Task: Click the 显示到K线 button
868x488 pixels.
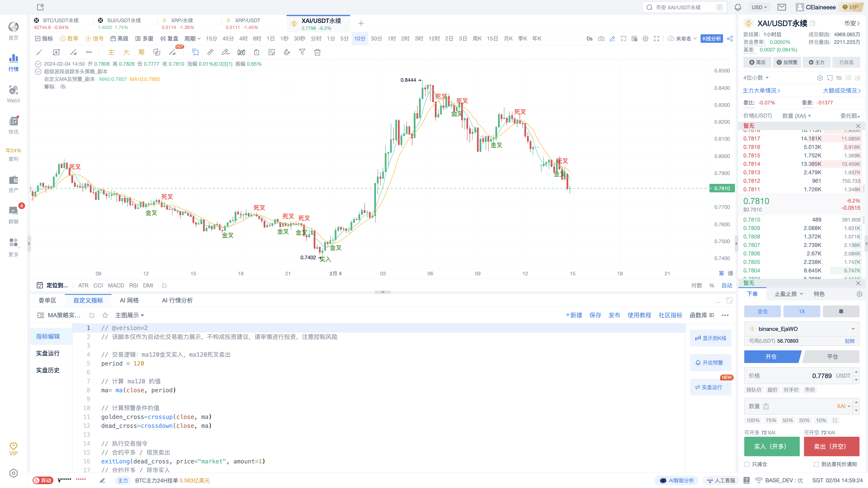Action: pyautogui.click(x=711, y=338)
